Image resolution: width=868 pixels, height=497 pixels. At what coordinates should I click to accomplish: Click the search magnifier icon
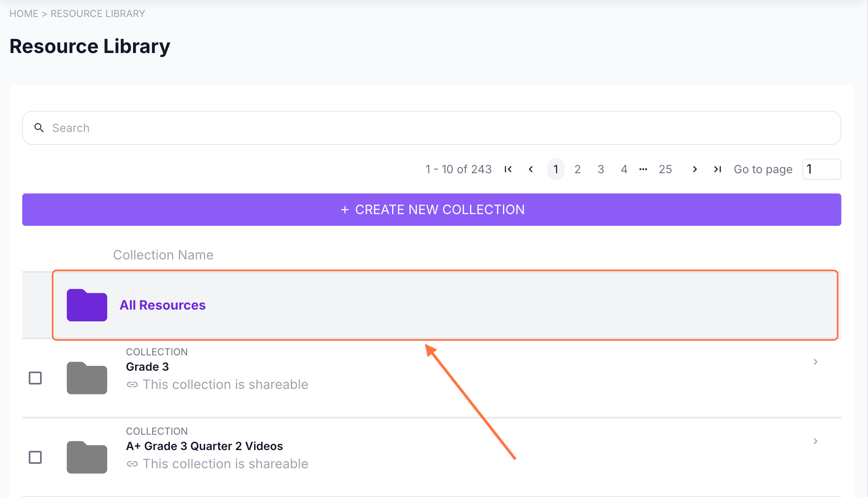point(39,128)
